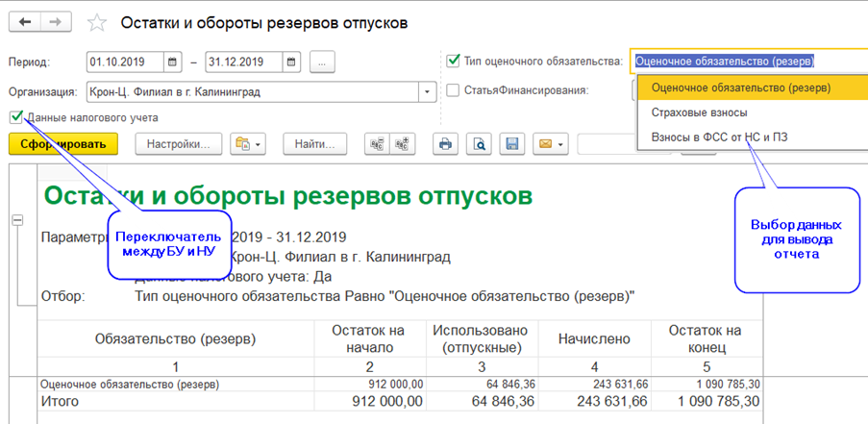The height and width of the screenshot is (424, 868).
Task: Open calendar for period start date
Action: (172, 62)
